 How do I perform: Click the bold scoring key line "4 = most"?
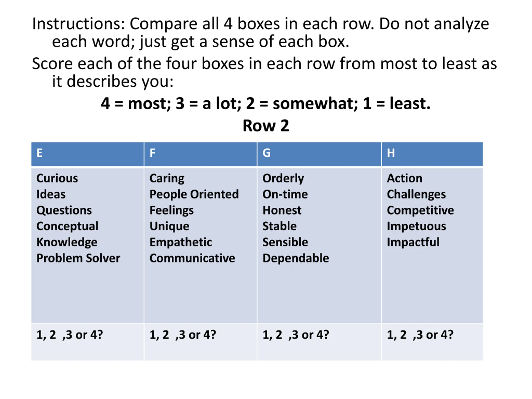pos(266,104)
